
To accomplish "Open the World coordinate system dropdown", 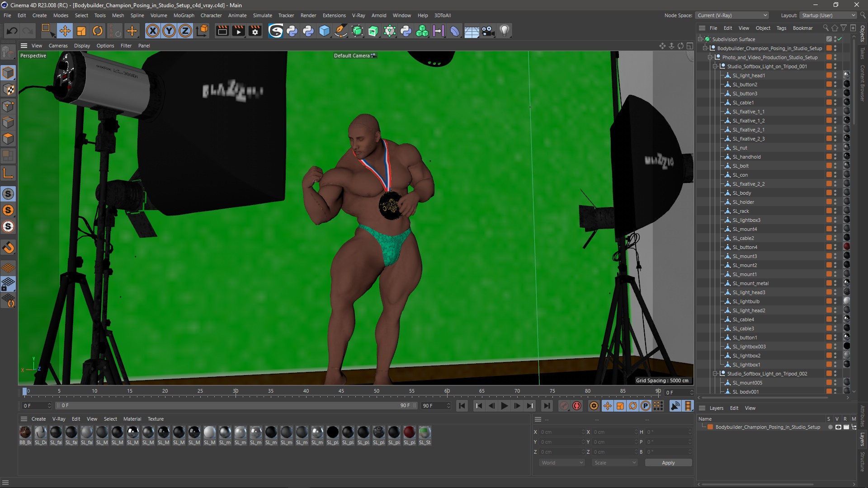I will (x=562, y=463).
